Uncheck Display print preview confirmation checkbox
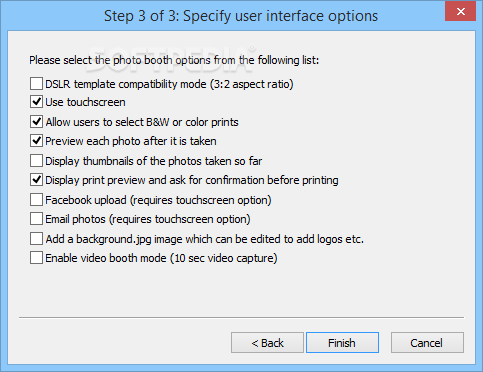 36,180
